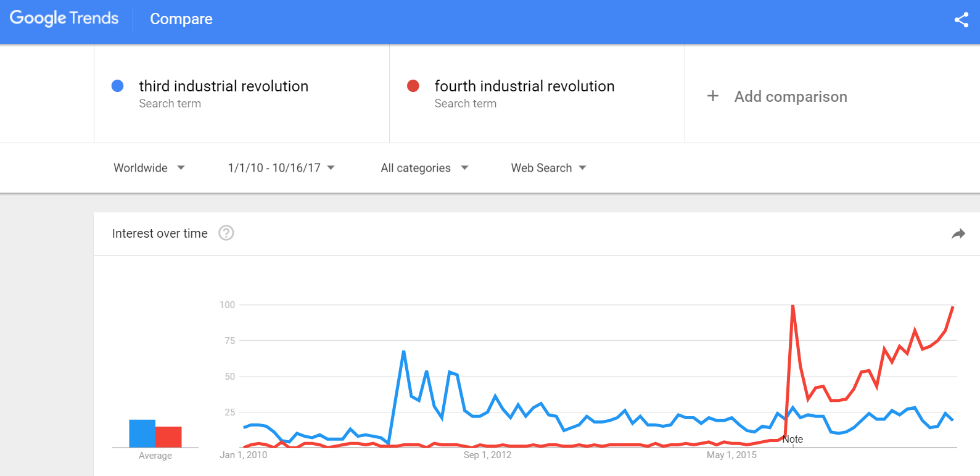Click the red bar under Average
This screenshot has width=980, height=476.
(x=168, y=435)
